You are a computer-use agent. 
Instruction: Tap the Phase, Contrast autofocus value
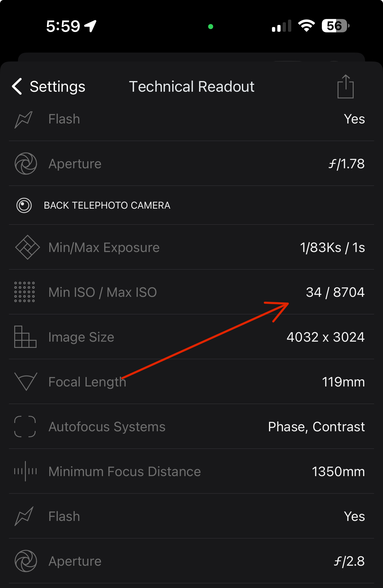click(x=316, y=427)
